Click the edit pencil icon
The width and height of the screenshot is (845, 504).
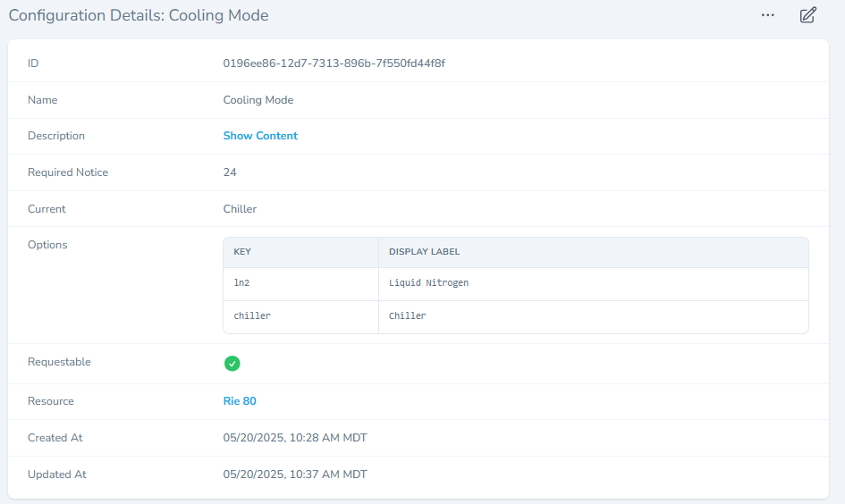[x=807, y=15]
